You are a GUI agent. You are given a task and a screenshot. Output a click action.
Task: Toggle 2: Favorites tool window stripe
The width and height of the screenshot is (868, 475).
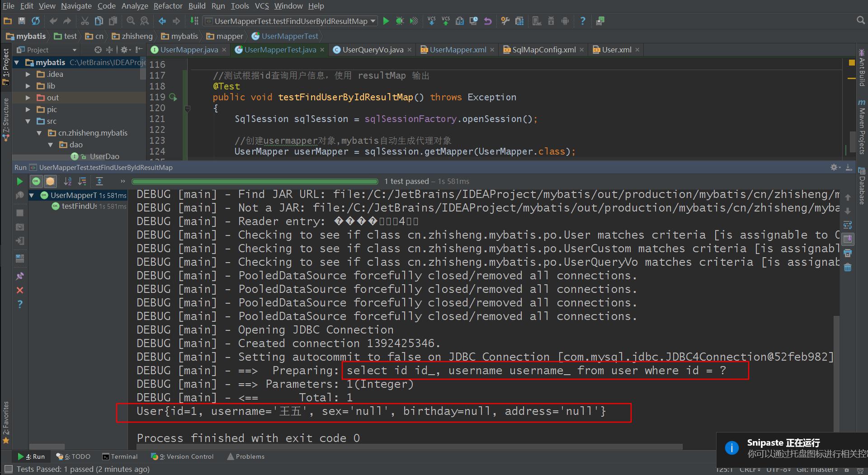5,423
